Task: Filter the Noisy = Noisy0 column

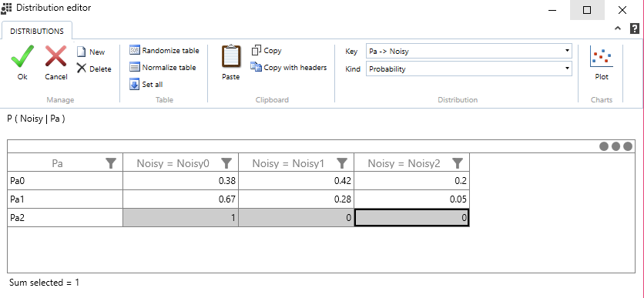Action: pos(226,163)
